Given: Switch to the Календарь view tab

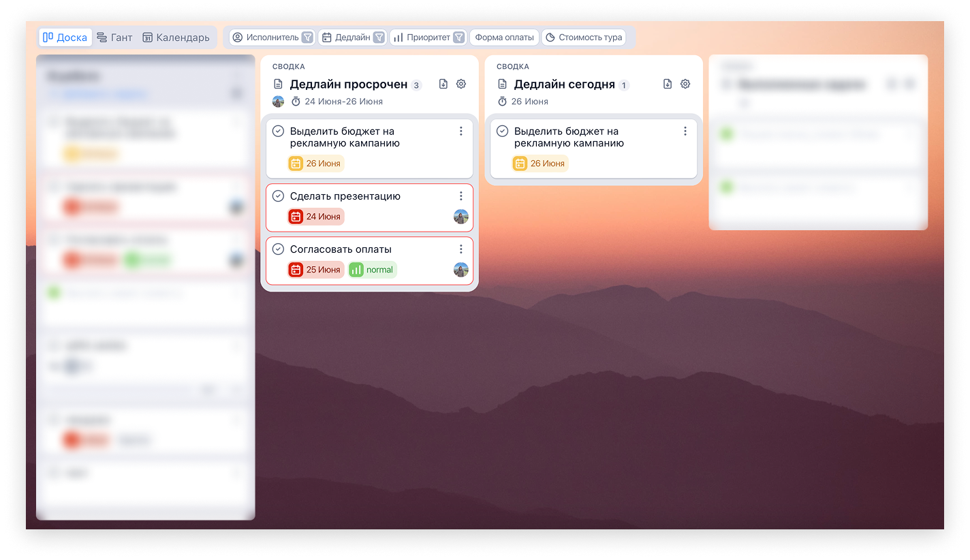Looking at the screenshot, I should [176, 37].
